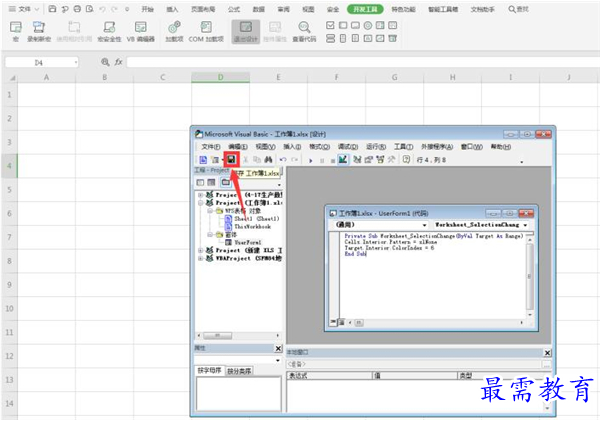The image size is (602, 421).
Task: Click the COM 加载项 icon
Action: click(x=206, y=31)
